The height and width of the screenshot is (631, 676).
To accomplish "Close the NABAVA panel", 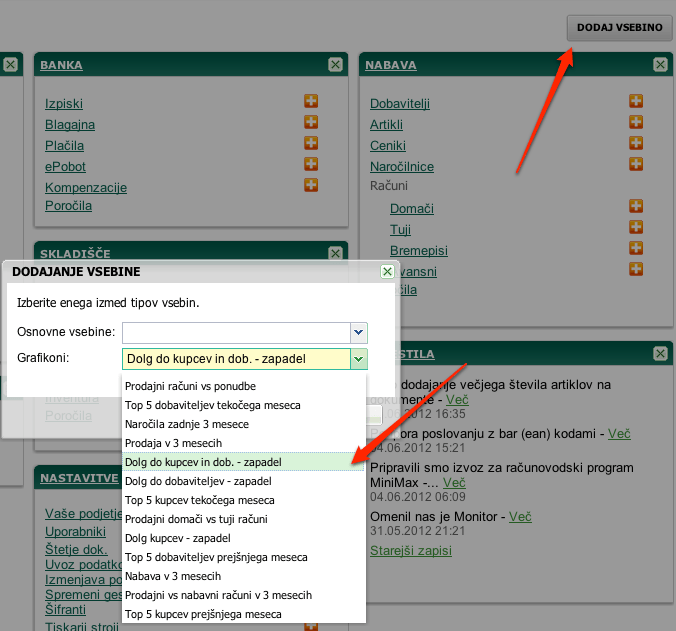I will pyautogui.click(x=660, y=65).
